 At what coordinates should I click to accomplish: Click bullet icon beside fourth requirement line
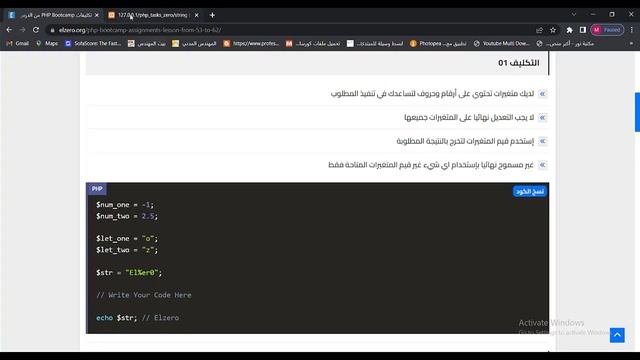pos(542,165)
